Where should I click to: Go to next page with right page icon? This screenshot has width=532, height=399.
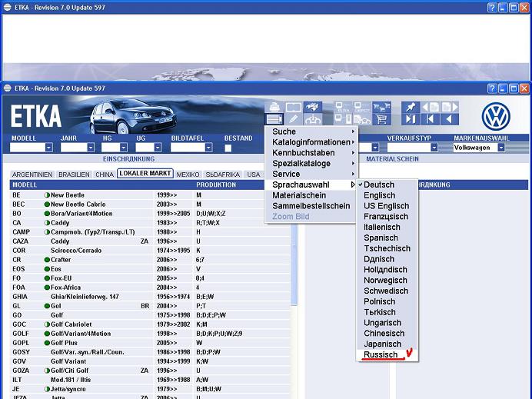450,107
